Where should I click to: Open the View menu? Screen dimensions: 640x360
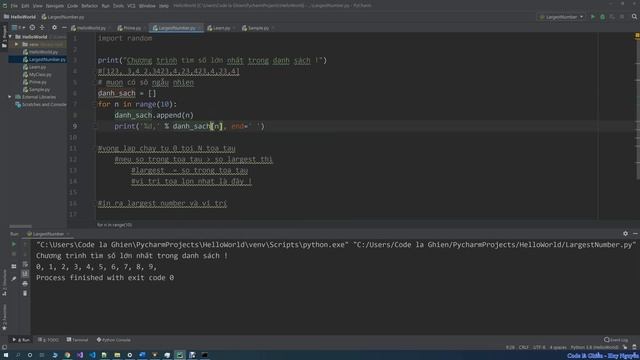tap(38, 6)
